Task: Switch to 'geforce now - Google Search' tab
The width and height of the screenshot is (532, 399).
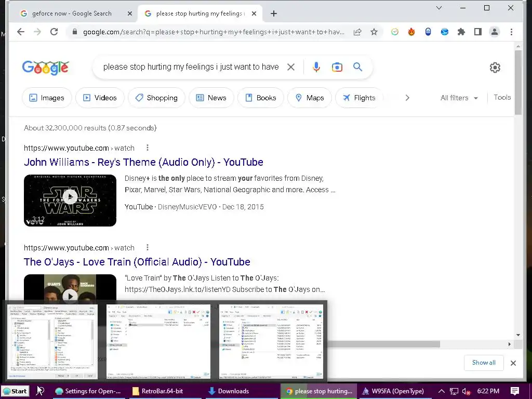Action: (x=72, y=14)
